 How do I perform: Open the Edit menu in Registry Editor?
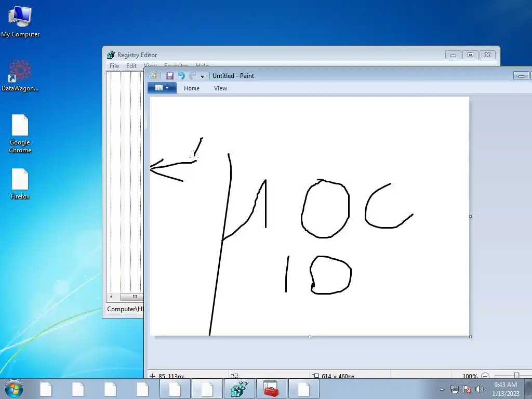(x=131, y=66)
